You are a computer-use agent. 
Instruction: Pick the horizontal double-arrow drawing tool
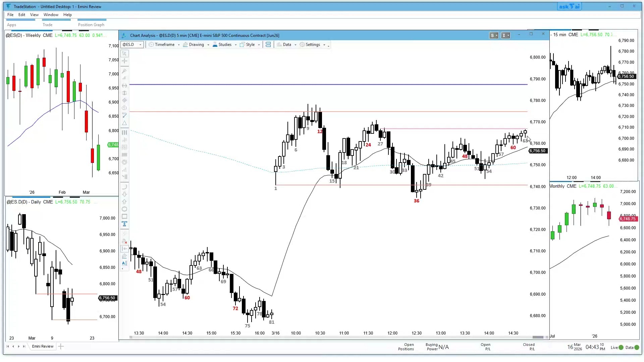tap(124, 86)
